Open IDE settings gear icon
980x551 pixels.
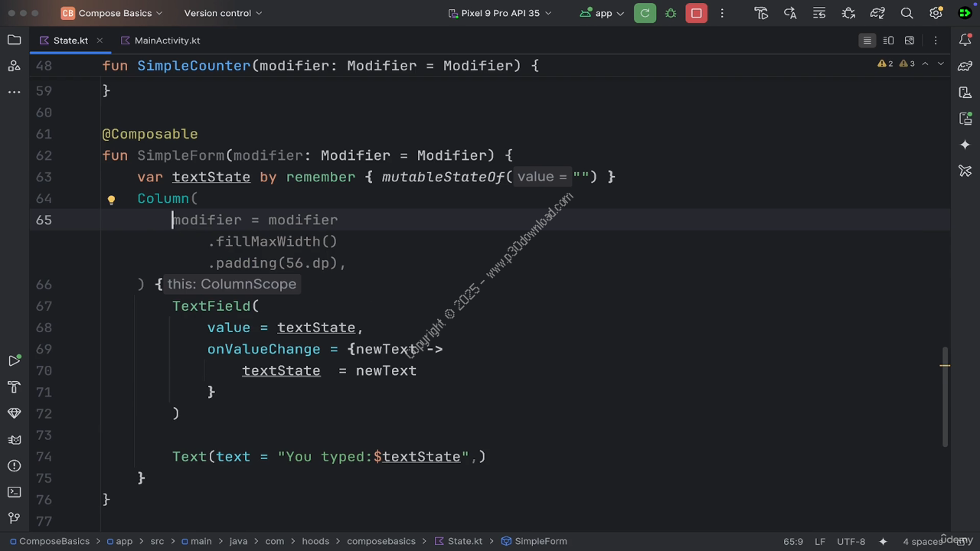936,13
